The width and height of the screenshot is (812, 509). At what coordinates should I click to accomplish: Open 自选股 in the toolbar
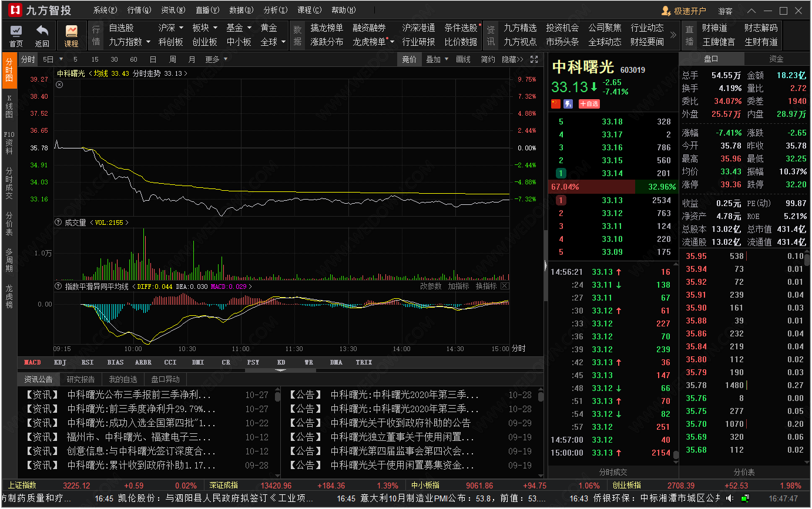[121, 28]
